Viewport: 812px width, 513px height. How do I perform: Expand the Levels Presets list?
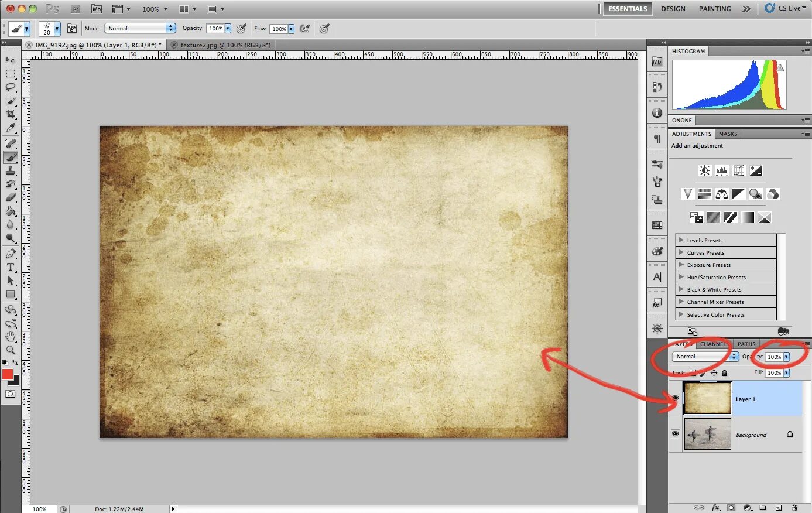(681, 240)
